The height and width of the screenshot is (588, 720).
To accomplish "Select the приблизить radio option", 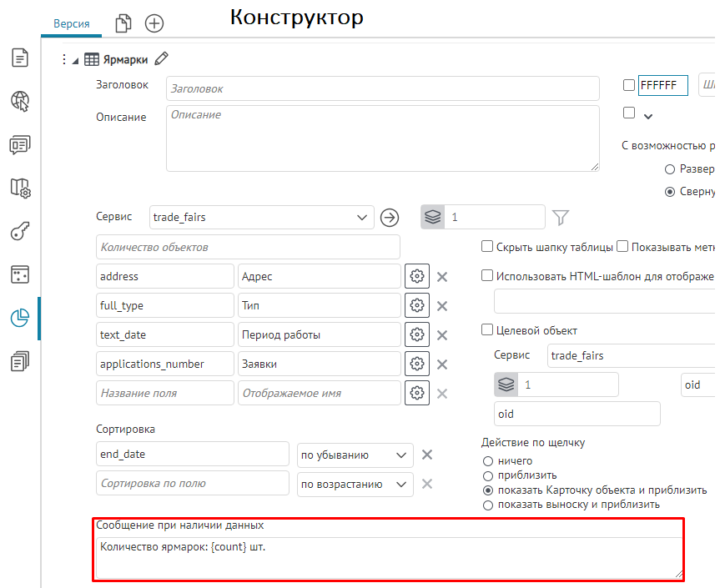I will [488, 475].
